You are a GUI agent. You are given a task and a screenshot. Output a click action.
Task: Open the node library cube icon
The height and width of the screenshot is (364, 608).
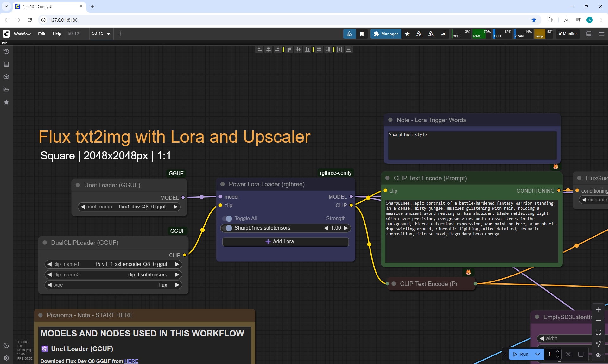(6, 77)
